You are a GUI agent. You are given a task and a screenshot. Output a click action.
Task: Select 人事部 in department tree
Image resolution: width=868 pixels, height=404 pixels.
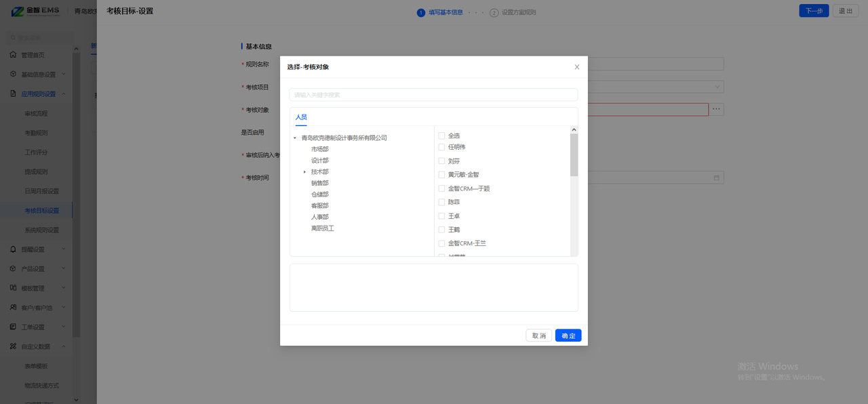pyautogui.click(x=320, y=217)
